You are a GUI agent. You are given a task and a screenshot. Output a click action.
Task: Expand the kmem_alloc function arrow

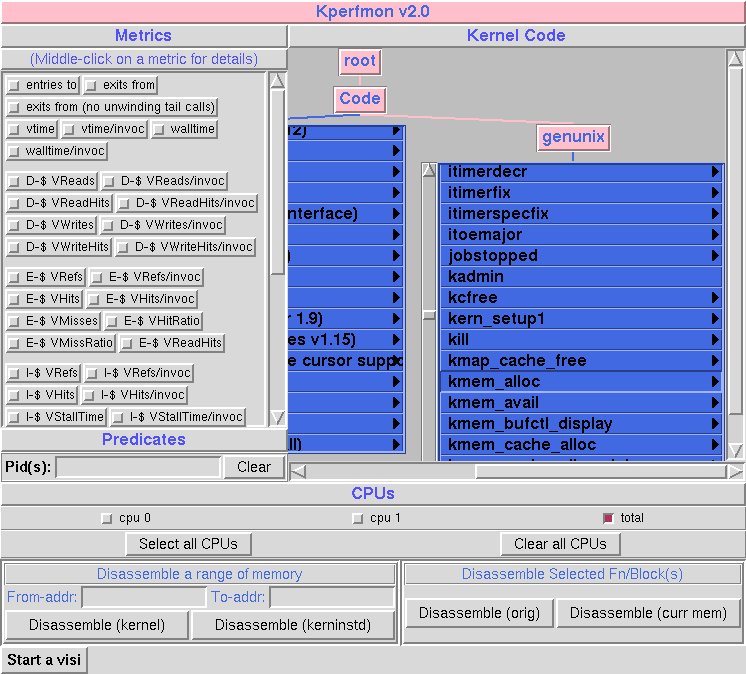point(715,381)
